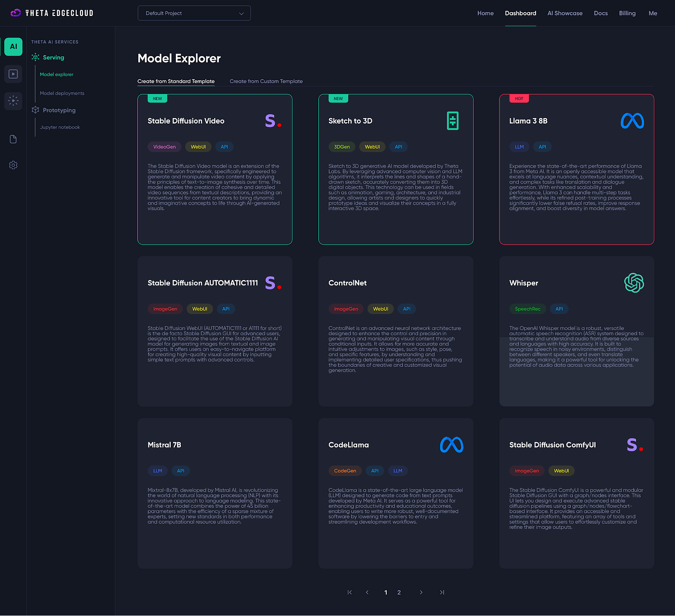This screenshot has height=616, width=675.
Task: Click the API tag on Sketch to 3D
Action: [399, 147]
